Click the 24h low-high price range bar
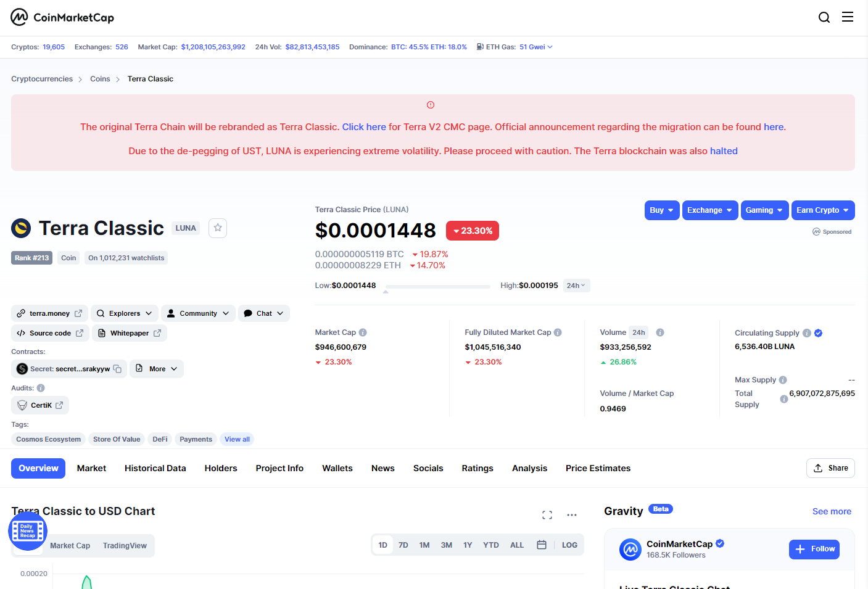 pos(437,286)
